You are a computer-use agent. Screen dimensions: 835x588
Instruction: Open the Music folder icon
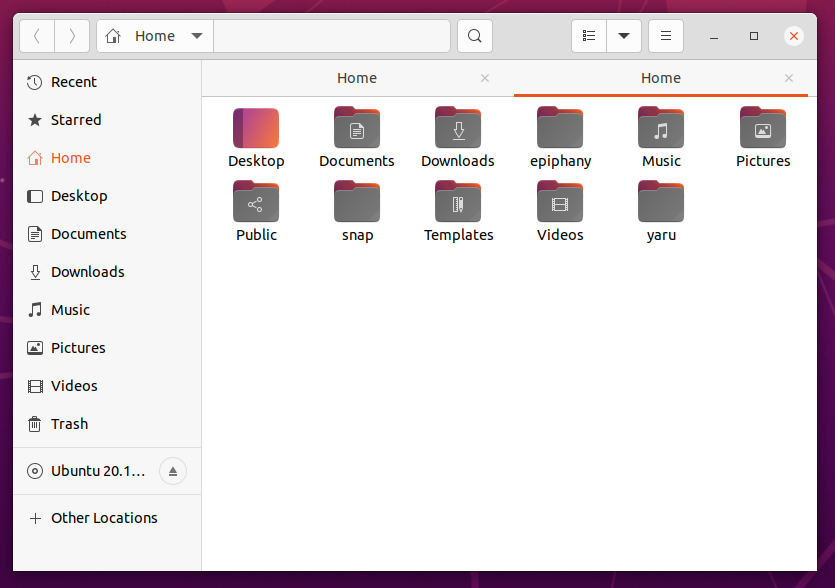pyautogui.click(x=661, y=128)
